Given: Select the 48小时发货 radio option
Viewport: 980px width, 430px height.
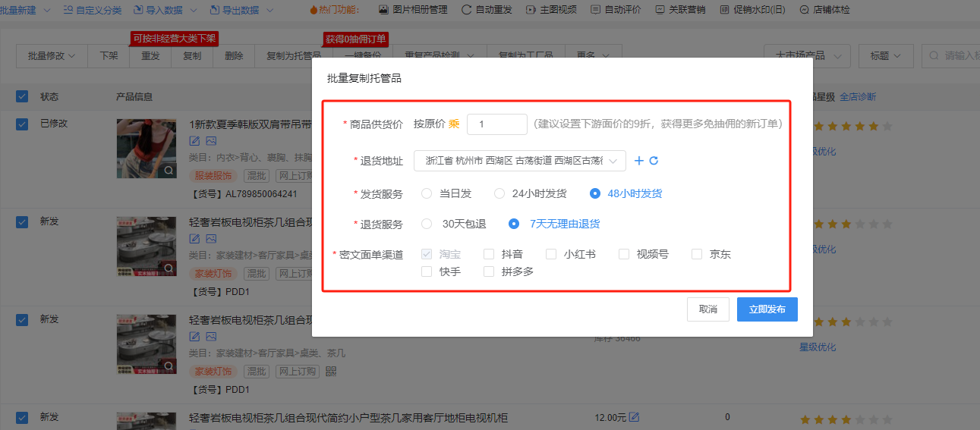Looking at the screenshot, I should click(595, 193).
